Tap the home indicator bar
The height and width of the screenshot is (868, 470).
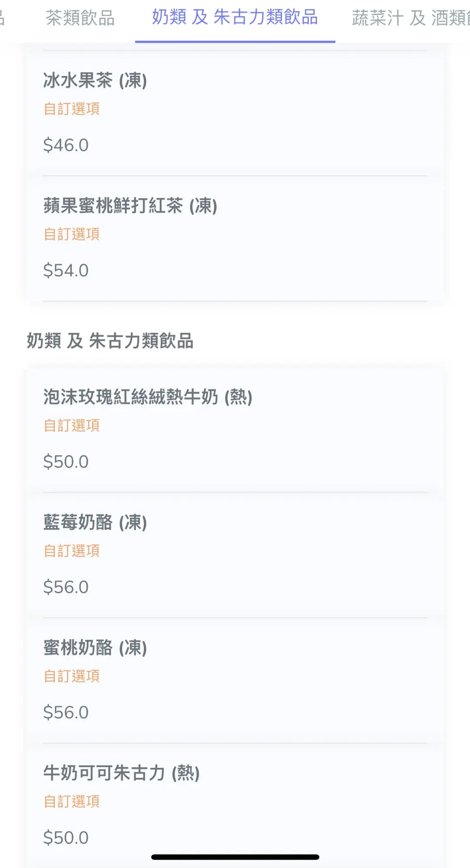click(x=235, y=857)
